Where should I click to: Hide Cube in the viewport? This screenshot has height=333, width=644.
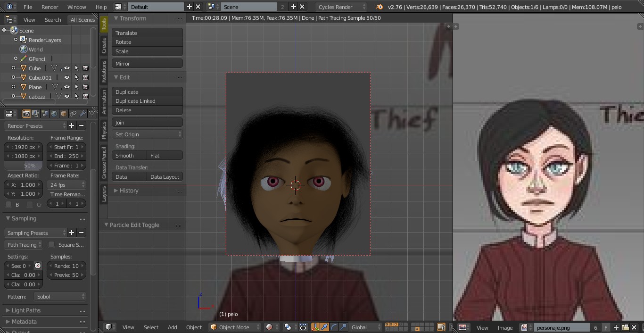pos(67,68)
